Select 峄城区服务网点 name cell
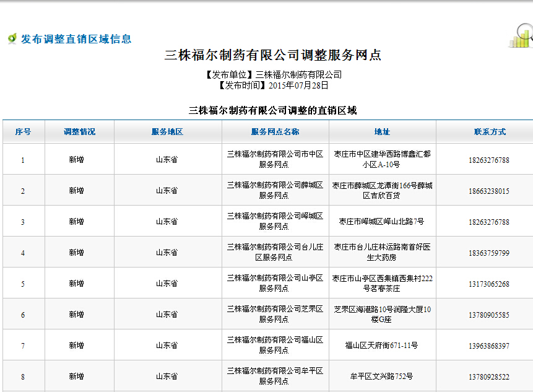This screenshot has width=533, height=392. (275, 221)
